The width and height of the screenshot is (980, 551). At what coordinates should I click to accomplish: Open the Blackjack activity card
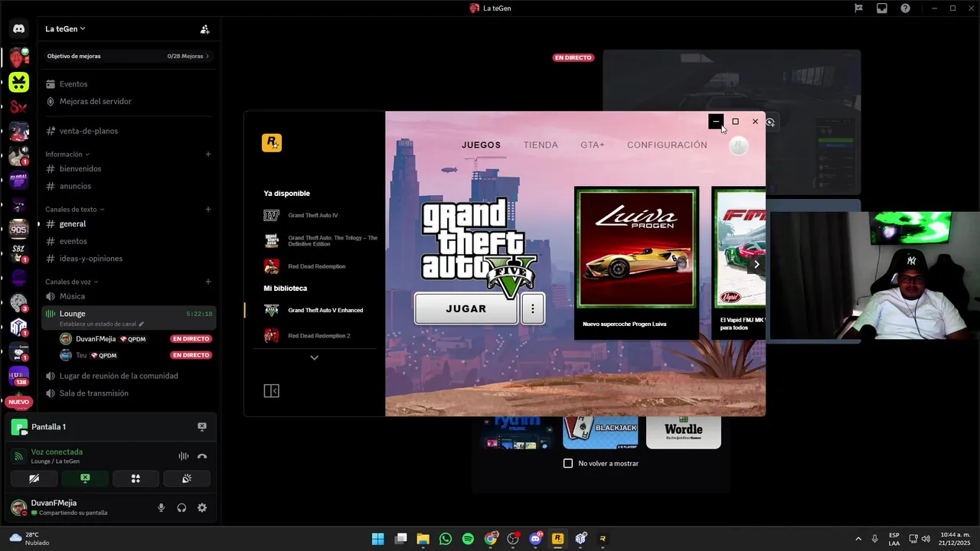point(600,432)
